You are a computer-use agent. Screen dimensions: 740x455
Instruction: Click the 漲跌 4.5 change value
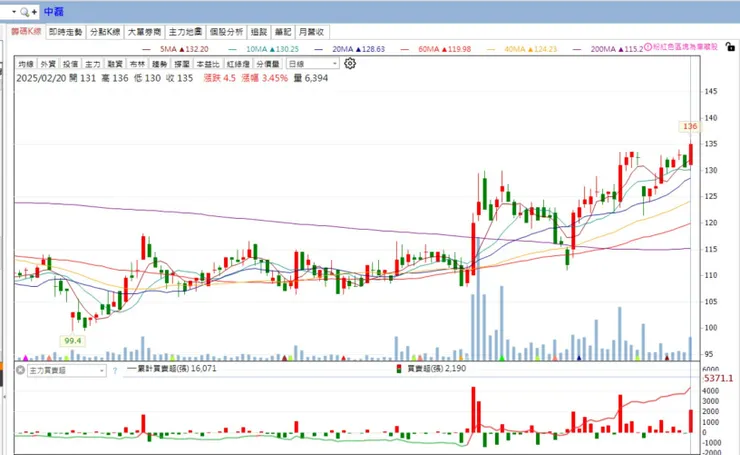[x=219, y=78]
